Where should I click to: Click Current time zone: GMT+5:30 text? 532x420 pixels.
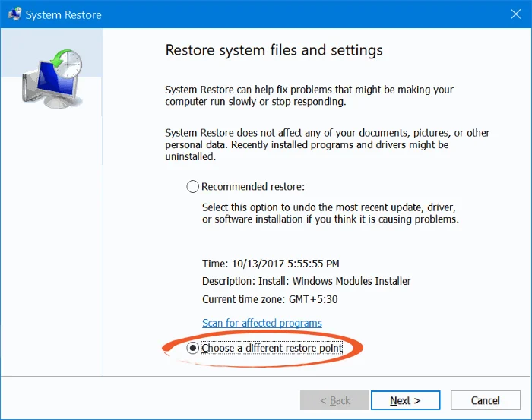click(x=270, y=299)
